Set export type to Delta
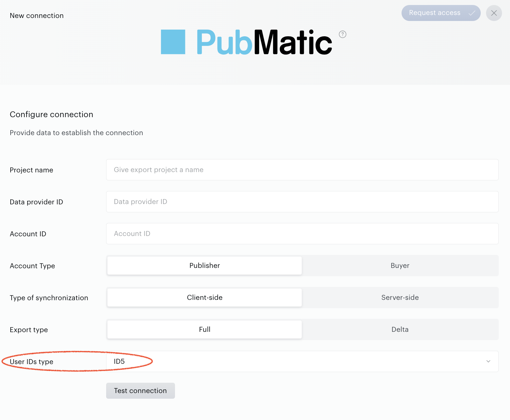Viewport: 510px width, 420px height. pos(400,329)
